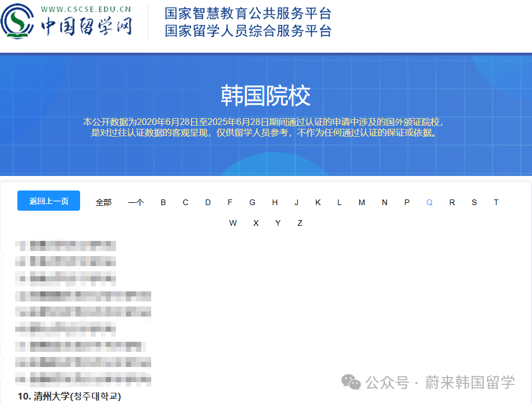Select letter filter W

(x=234, y=222)
